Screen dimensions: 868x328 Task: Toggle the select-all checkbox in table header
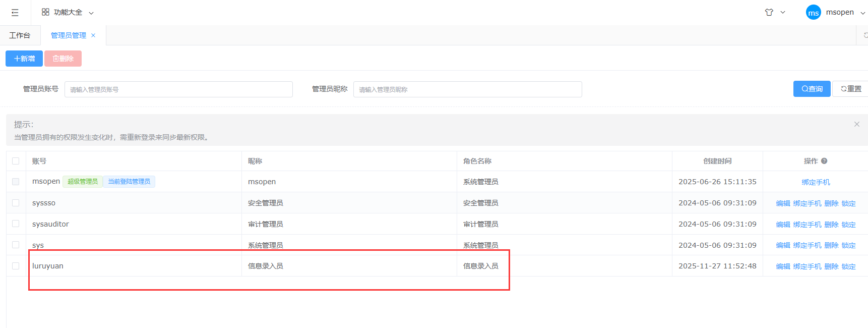pos(16,161)
